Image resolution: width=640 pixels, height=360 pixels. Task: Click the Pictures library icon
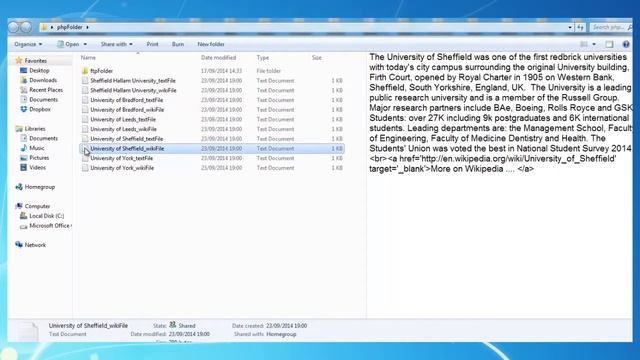[x=24, y=158]
